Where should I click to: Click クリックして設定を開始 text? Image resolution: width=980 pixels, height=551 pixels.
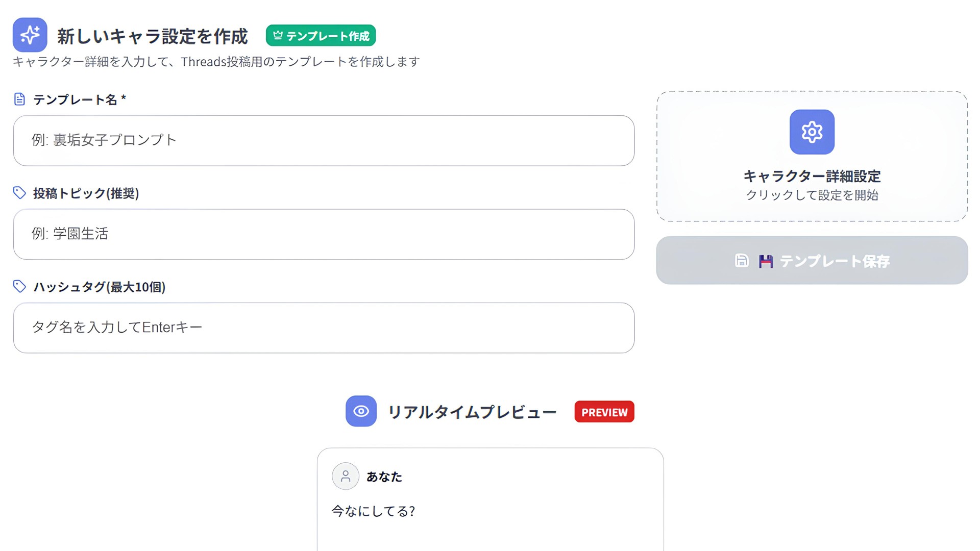pos(812,195)
